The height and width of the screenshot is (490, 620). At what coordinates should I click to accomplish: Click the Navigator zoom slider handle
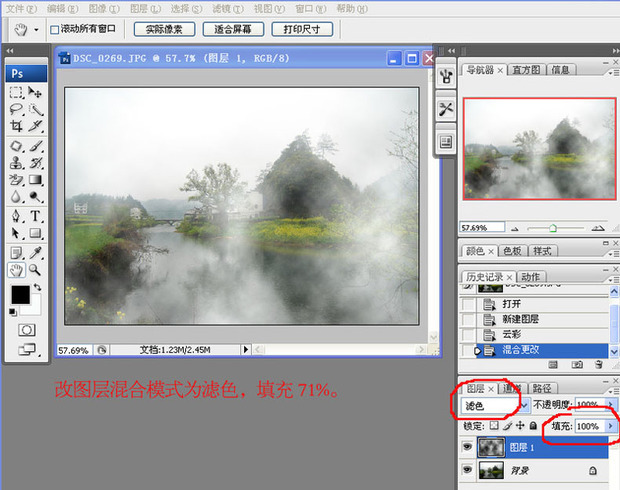point(553,228)
